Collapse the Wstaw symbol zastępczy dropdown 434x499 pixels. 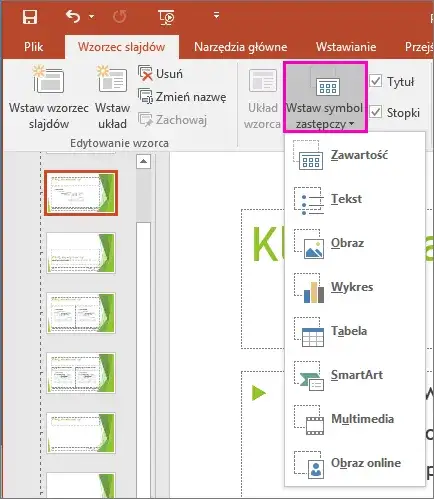pos(325,97)
